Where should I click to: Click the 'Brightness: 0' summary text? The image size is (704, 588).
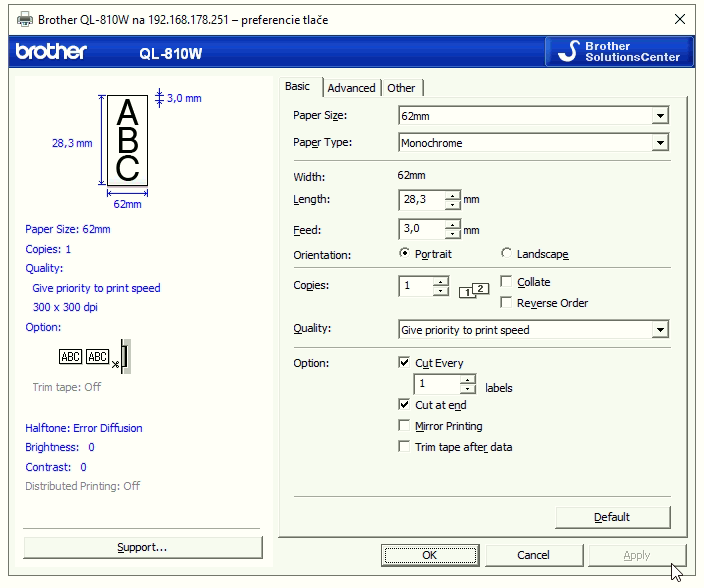pos(60,447)
